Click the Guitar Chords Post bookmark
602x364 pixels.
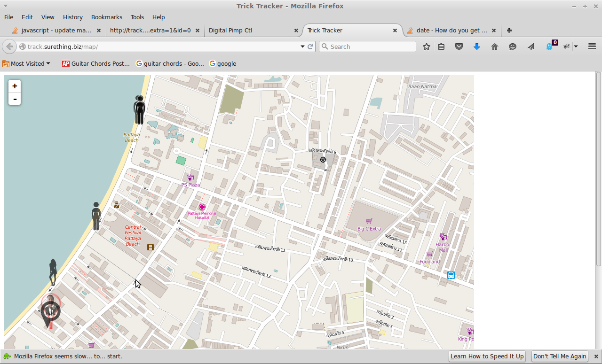pos(96,63)
